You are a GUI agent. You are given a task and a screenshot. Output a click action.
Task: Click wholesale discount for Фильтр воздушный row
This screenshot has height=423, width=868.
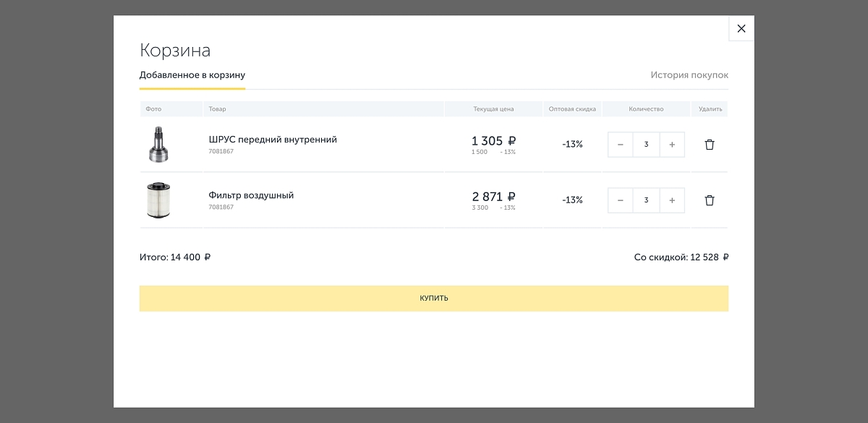click(572, 200)
